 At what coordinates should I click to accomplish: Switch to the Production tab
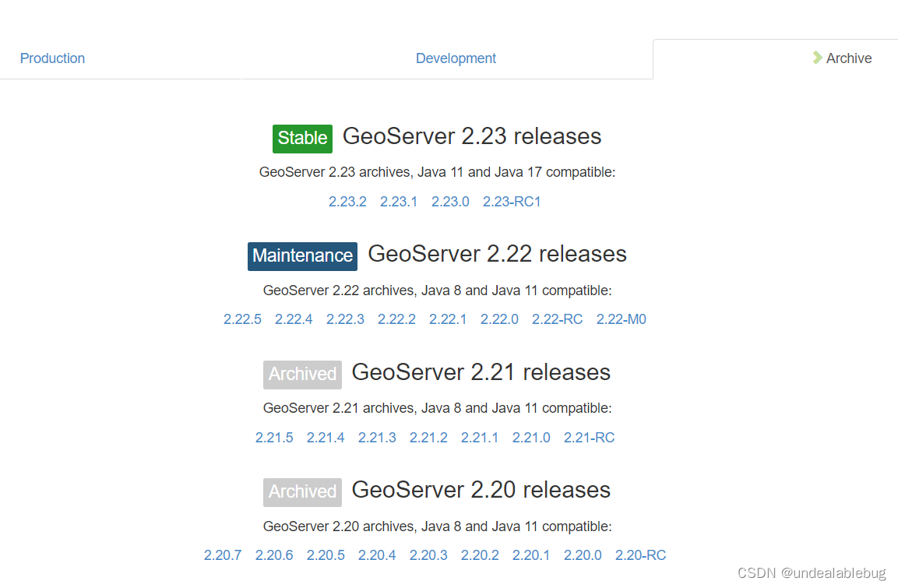click(x=52, y=58)
